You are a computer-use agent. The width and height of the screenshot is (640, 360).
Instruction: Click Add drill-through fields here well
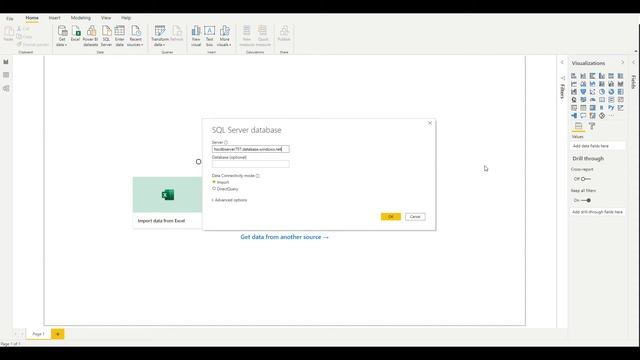pos(597,212)
